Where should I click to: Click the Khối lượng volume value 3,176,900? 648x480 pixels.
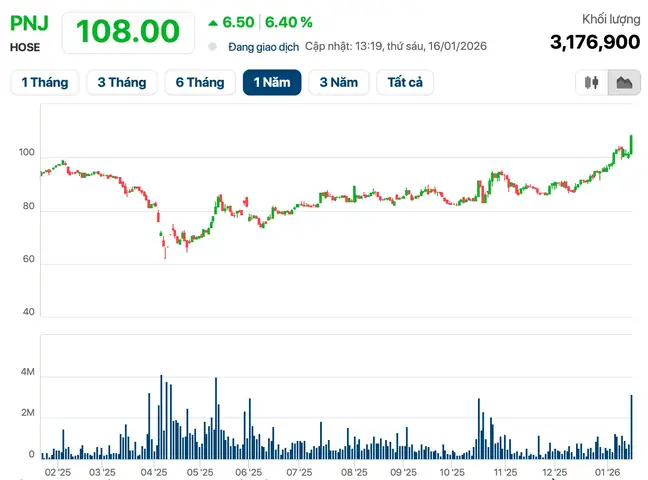595,42
